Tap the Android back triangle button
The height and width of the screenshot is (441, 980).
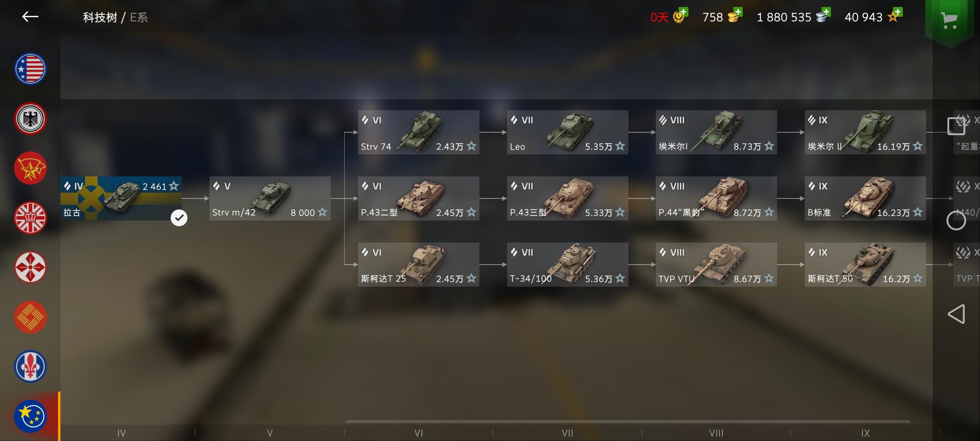pyautogui.click(x=956, y=314)
